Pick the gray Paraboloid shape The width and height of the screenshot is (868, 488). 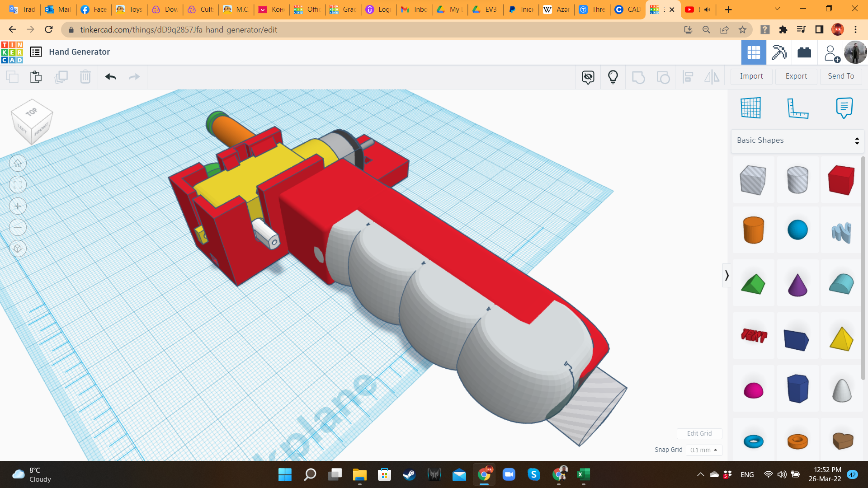point(841,390)
